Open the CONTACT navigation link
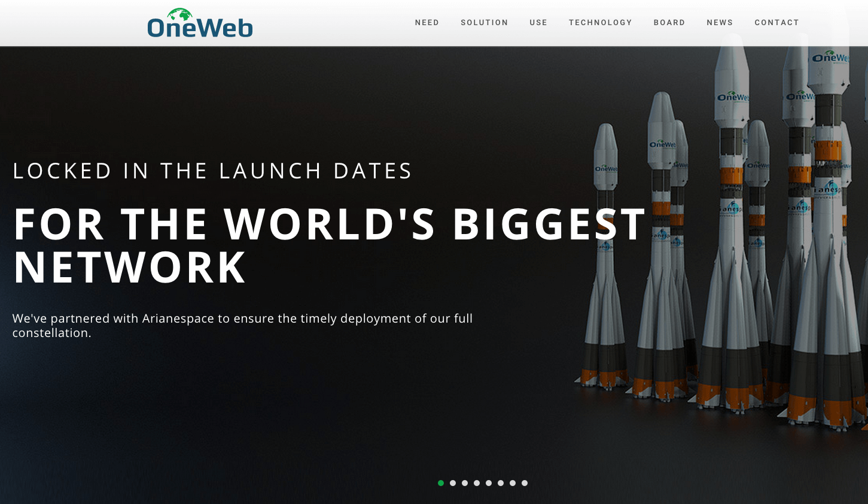The height and width of the screenshot is (504, 868). 776,22
